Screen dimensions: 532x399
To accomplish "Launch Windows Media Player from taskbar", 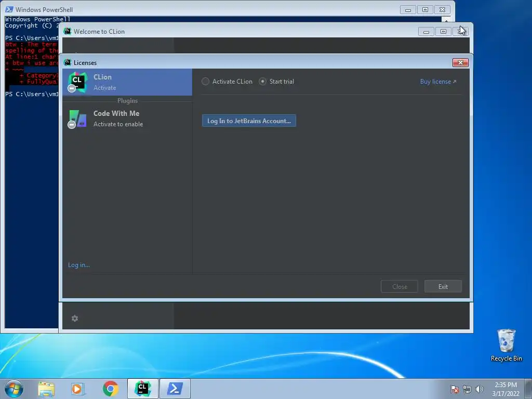I will pos(78,389).
